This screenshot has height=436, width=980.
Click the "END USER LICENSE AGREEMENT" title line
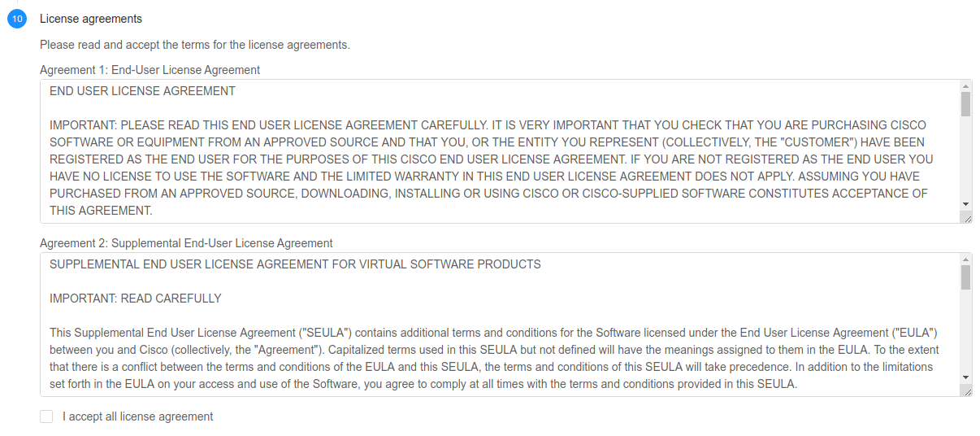[x=142, y=91]
